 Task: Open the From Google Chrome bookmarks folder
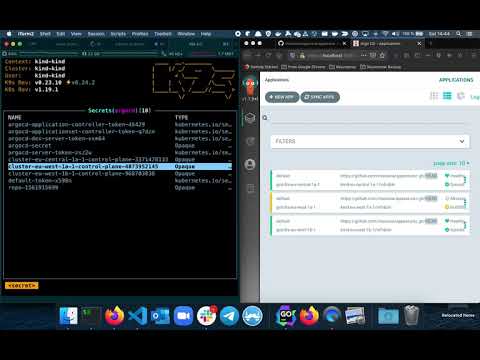303,67
